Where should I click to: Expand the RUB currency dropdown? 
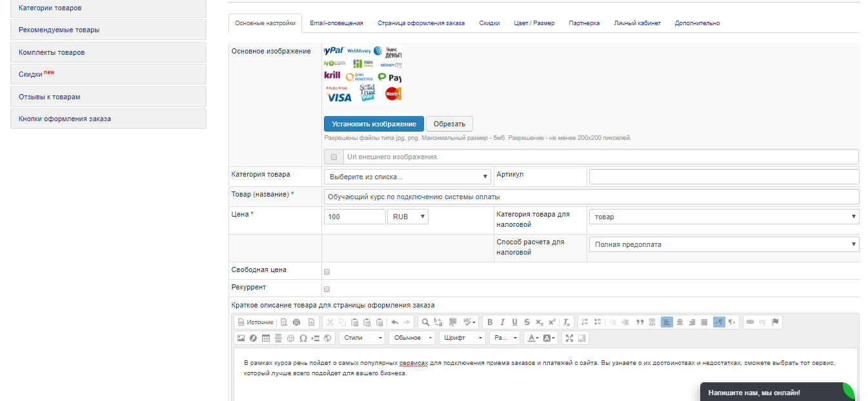(x=407, y=217)
